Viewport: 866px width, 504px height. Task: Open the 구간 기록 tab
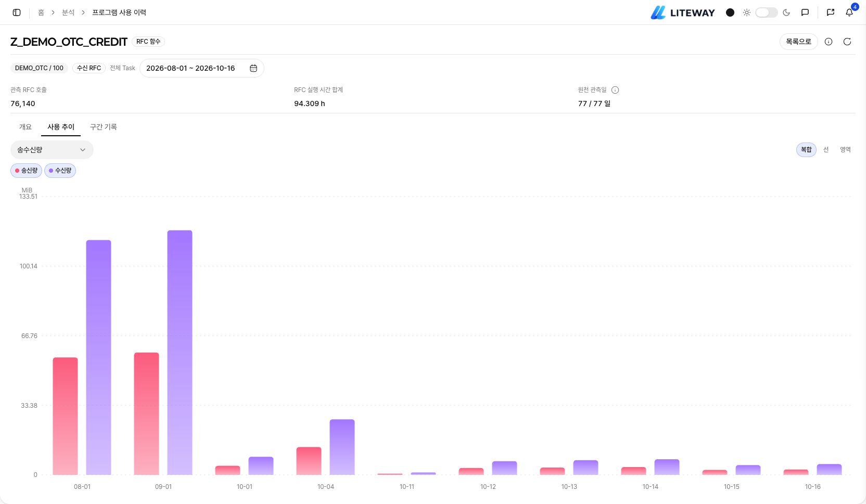(x=104, y=127)
